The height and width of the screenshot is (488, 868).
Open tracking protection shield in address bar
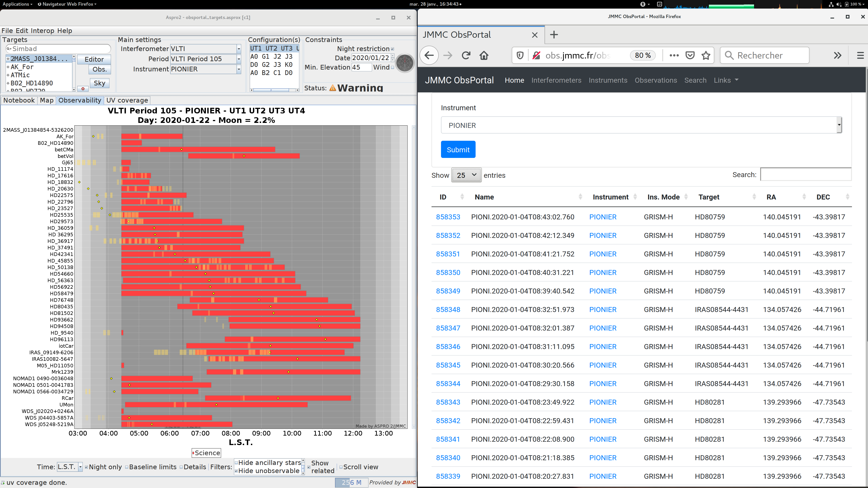pyautogui.click(x=520, y=55)
